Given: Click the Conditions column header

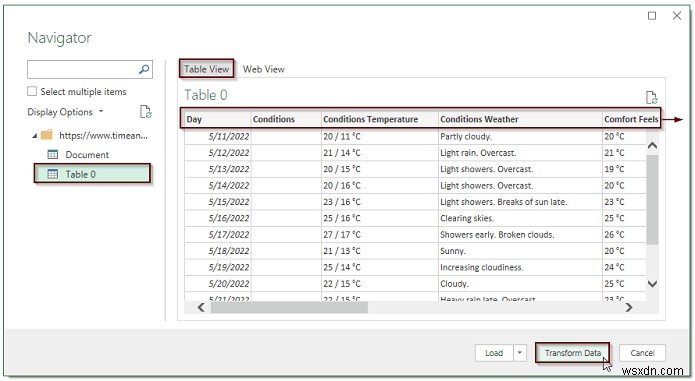Looking at the screenshot, I should click(x=286, y=119).
